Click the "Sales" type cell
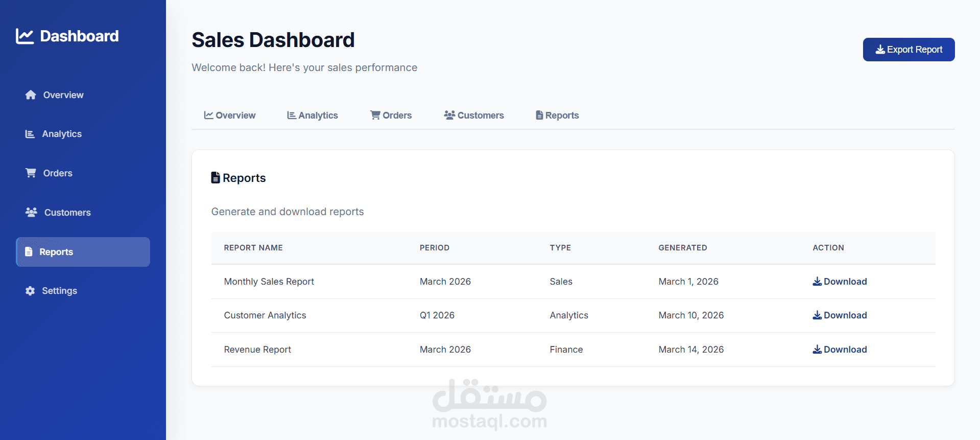This screenshot has width=980, height=440. pos(561,282)
